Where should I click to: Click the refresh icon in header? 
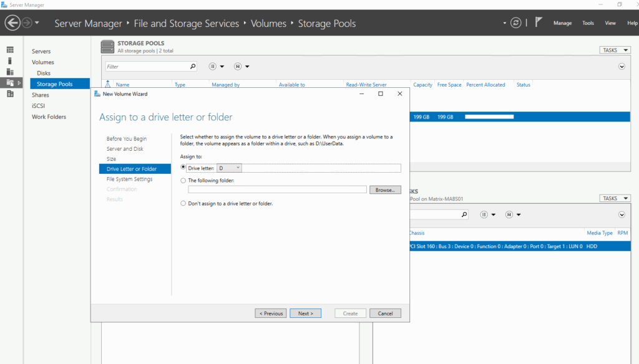click(x=515, y=23)
